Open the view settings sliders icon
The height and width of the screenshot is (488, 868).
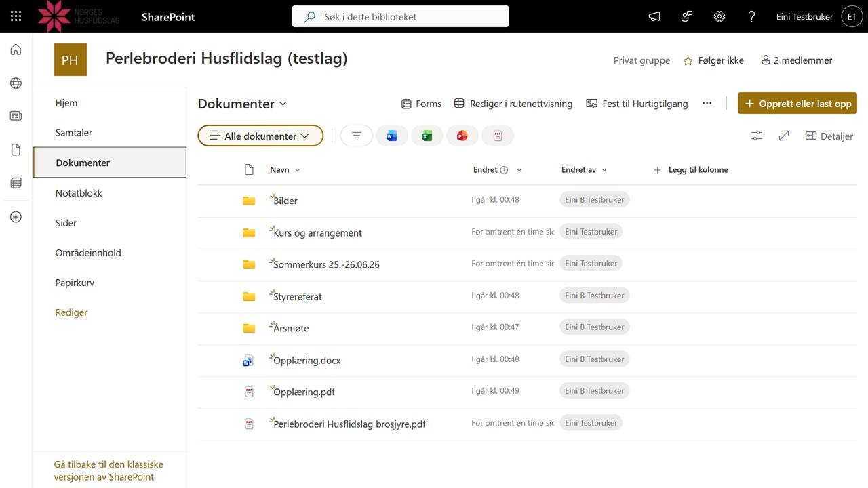pyautogui.click(x=757, y=136)
